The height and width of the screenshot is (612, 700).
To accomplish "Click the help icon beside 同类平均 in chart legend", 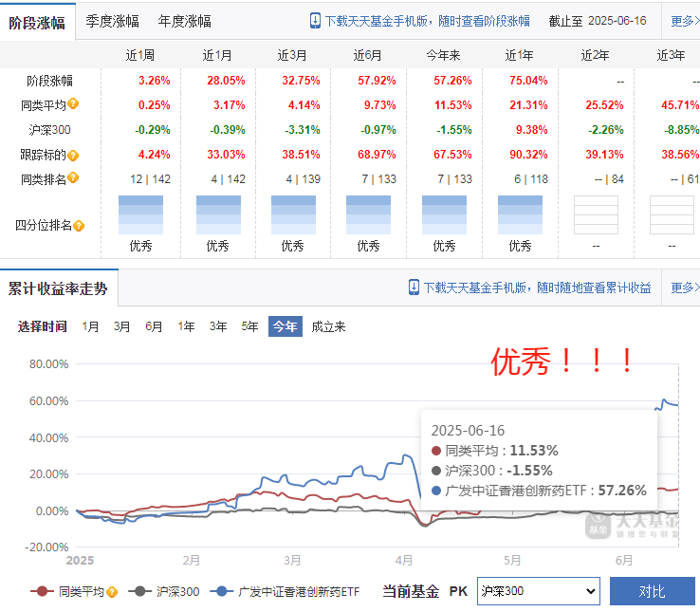I will 112,592.
